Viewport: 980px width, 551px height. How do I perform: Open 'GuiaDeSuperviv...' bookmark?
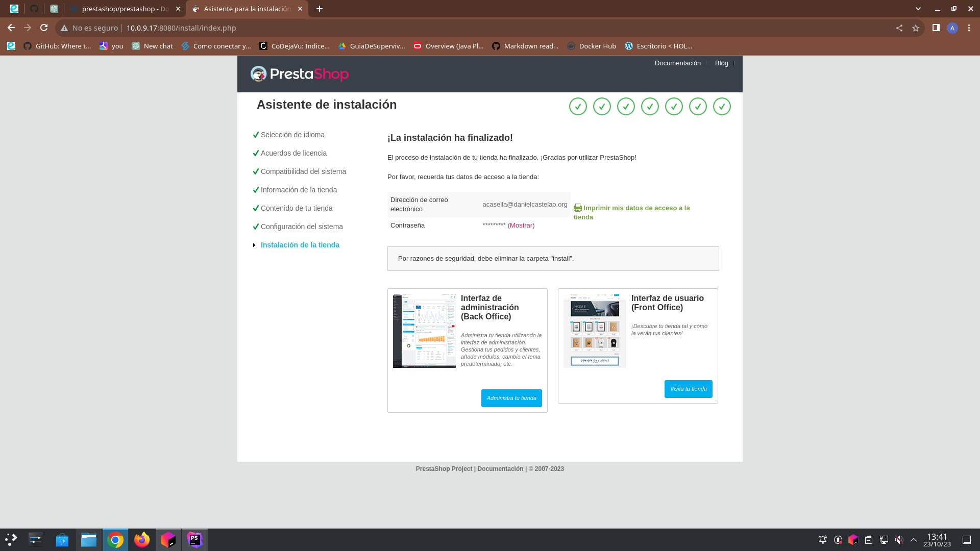(x=372, y=46)
